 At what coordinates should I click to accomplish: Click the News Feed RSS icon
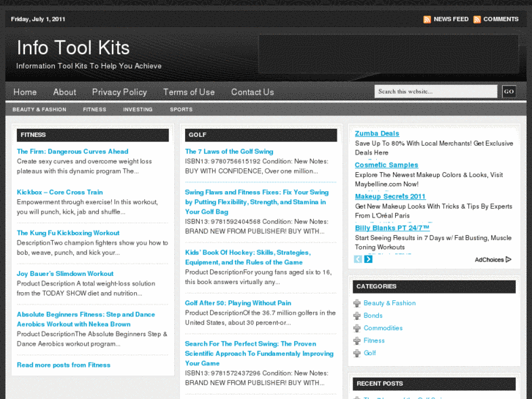(x=427, y=19)
